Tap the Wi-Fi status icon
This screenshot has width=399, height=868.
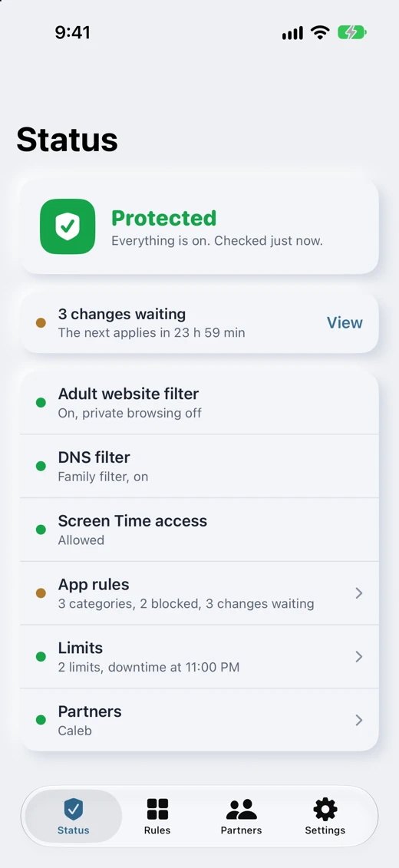click(x=320, y=33)
